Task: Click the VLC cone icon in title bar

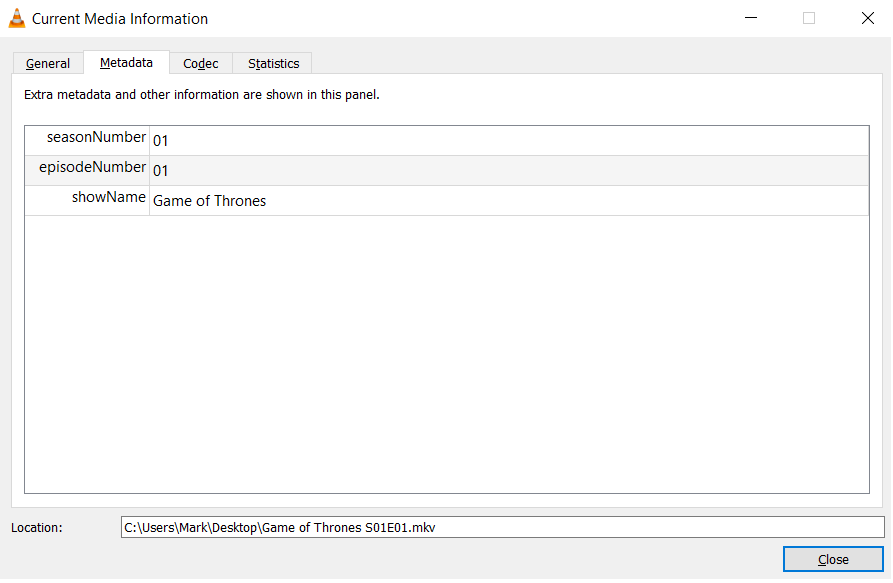Action: (x=17, y=18)
